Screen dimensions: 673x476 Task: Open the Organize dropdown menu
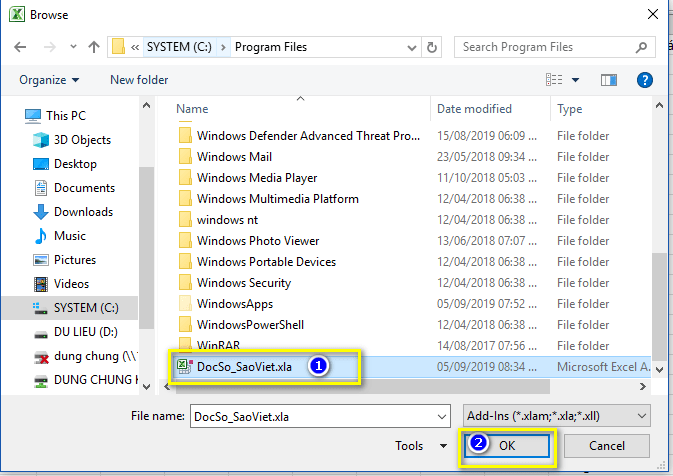(49, 80)
